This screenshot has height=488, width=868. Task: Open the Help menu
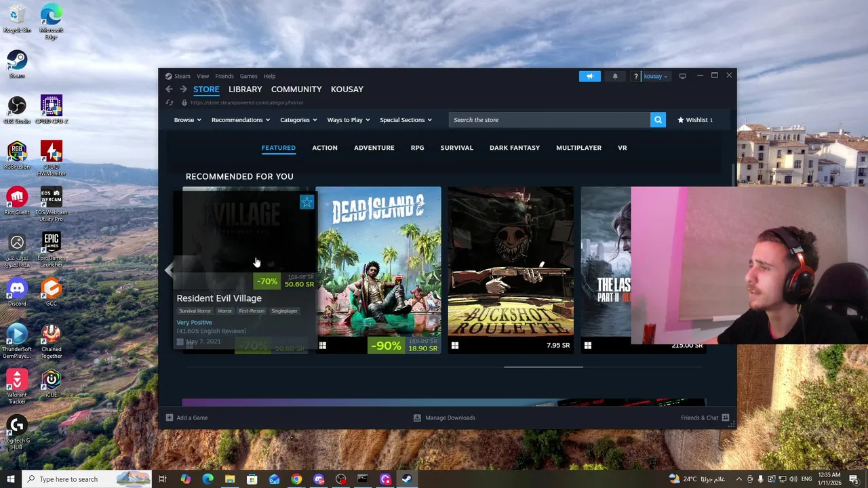[269, 77]
